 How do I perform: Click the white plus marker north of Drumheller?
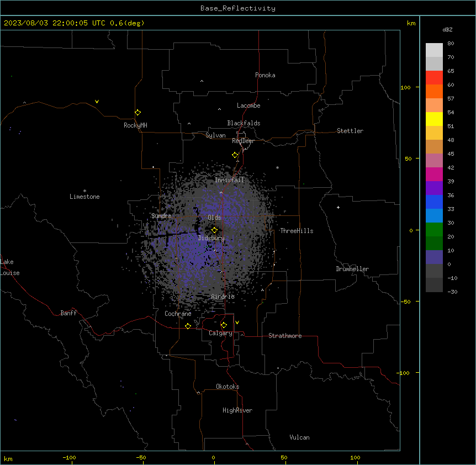click(x=338, y=207)
